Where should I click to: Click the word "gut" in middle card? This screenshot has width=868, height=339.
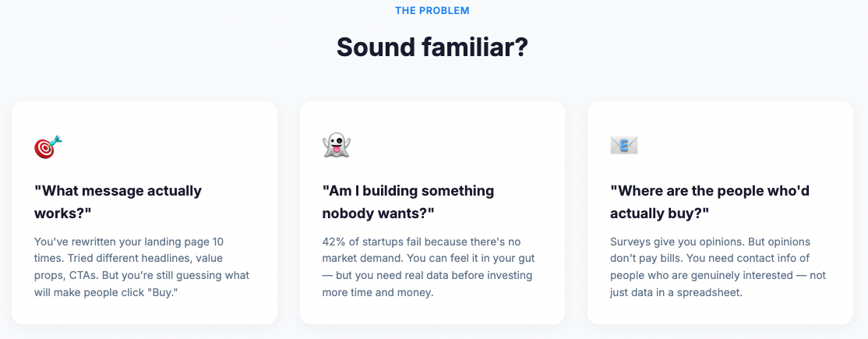coord(547,259)
